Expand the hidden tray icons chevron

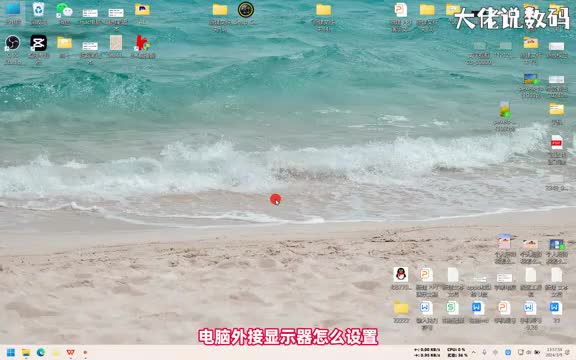pyautogui.click(x=474, y=353)
